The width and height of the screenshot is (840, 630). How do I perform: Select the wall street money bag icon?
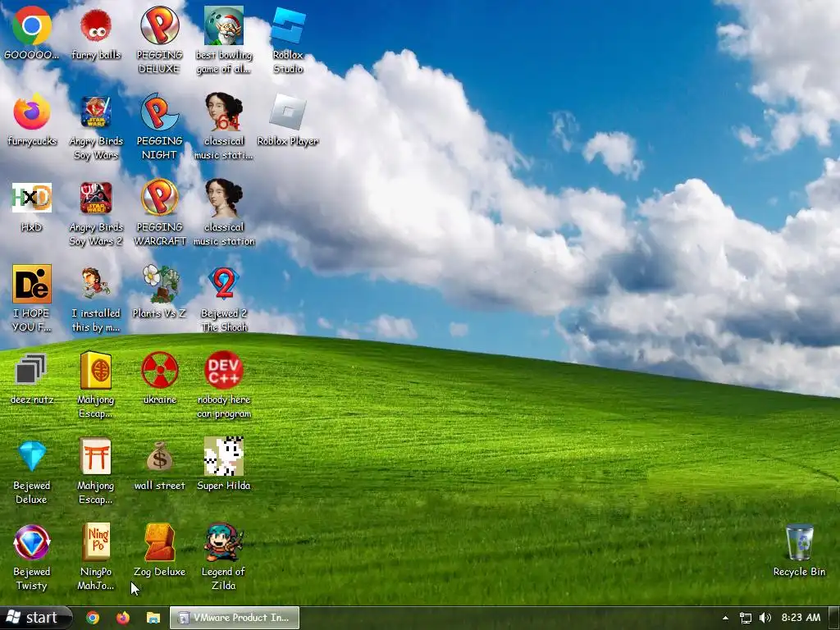(x=160, y=456)
